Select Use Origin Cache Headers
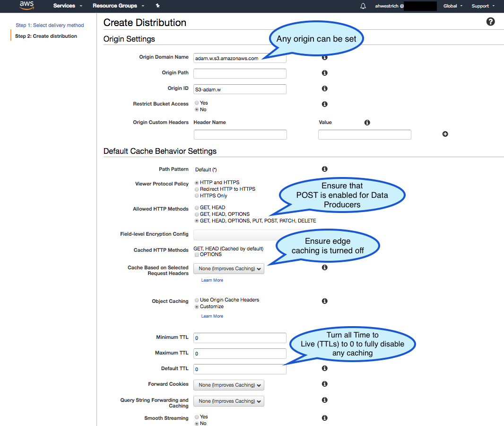Viewport: 504px width, 426px height. pyautogui.click(x=197, y=300)
